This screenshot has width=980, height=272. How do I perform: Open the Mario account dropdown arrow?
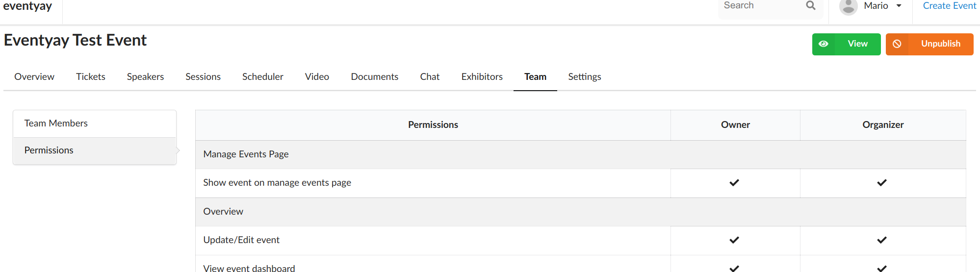[x=899, y=6]
